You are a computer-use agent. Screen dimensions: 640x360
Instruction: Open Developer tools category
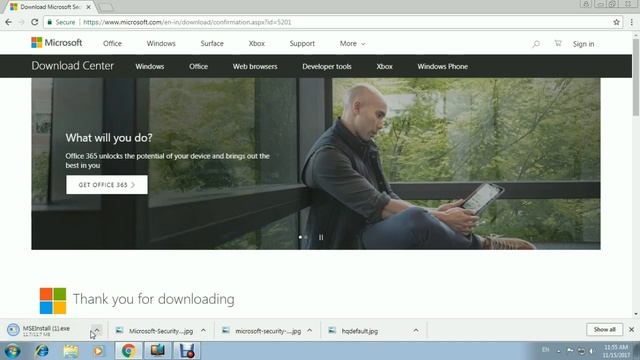327,67
